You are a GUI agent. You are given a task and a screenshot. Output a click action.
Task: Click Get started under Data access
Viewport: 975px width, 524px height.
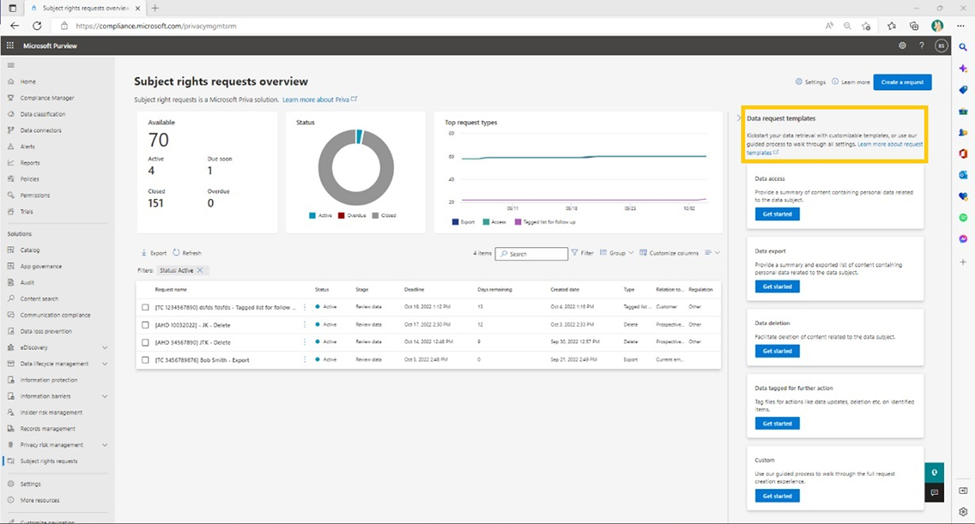pos(777,214)
